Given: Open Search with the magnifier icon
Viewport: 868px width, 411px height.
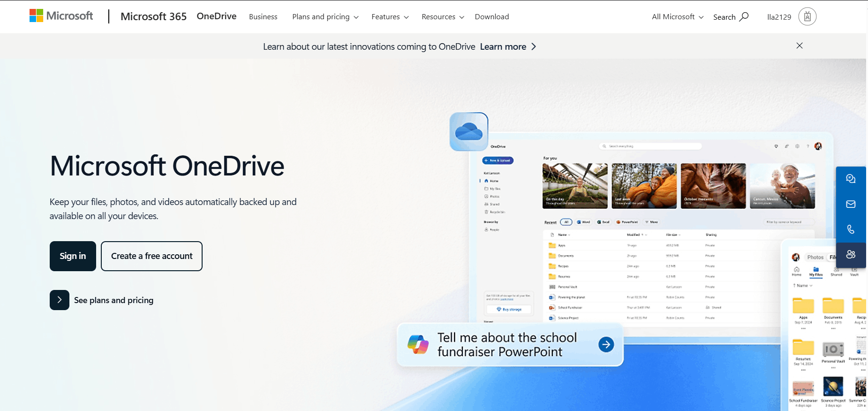Looking at the screenshot, I should coord(731,17).
